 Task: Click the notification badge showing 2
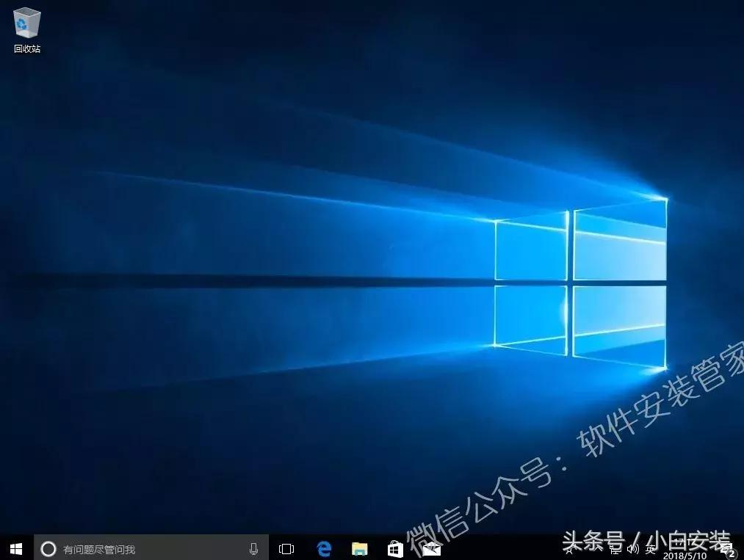pyautogui.click(x=731, y=554)
